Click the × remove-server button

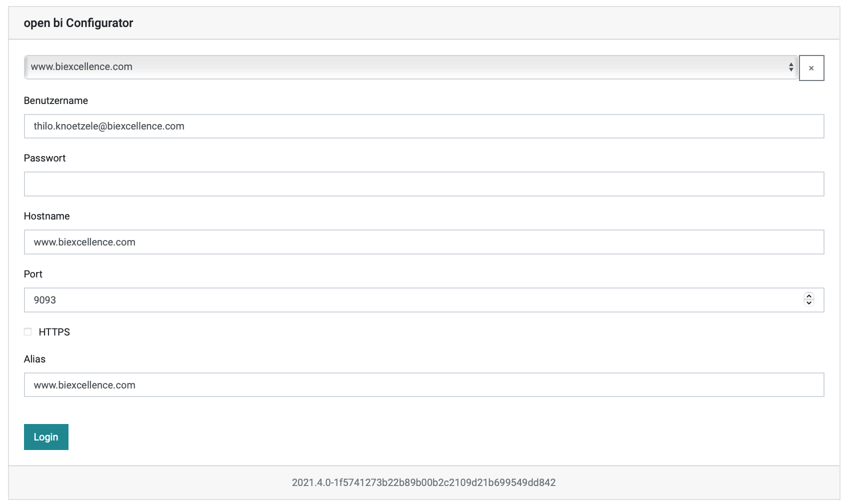point(811,68)
